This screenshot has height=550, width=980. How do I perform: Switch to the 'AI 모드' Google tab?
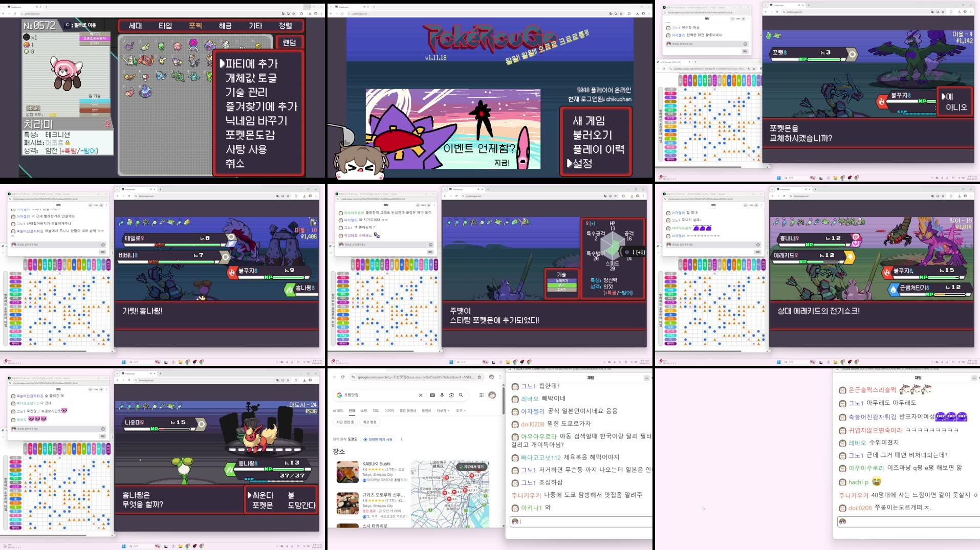338,411
